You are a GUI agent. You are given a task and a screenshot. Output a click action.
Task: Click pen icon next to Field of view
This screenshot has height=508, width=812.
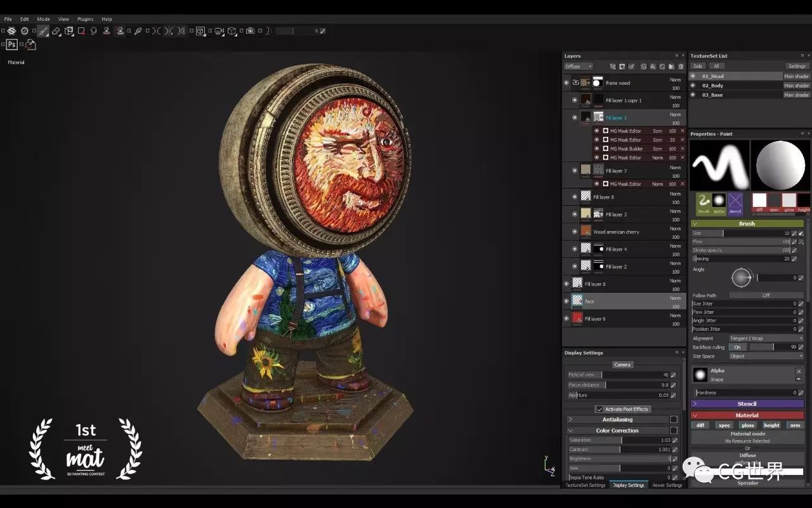click(673, 375)
